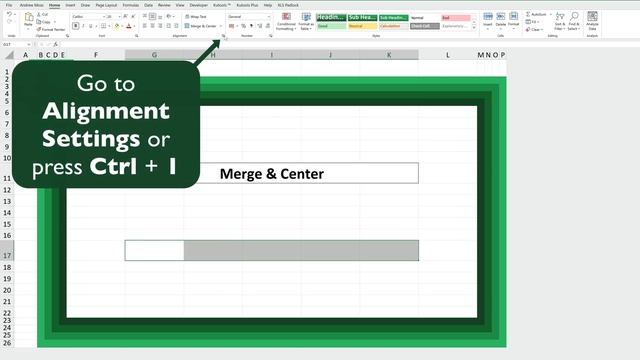
Task: Click the Increase Decimal icon
Action: pyautogui.click(x=260, y=26)
